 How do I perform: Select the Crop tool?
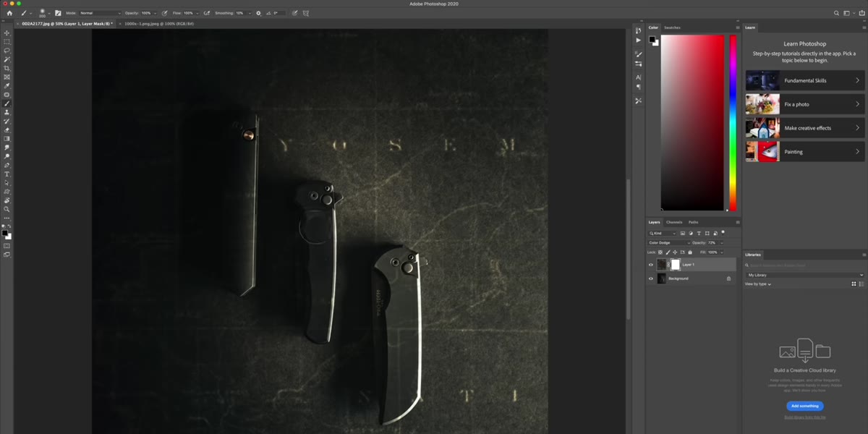point(7,68)
